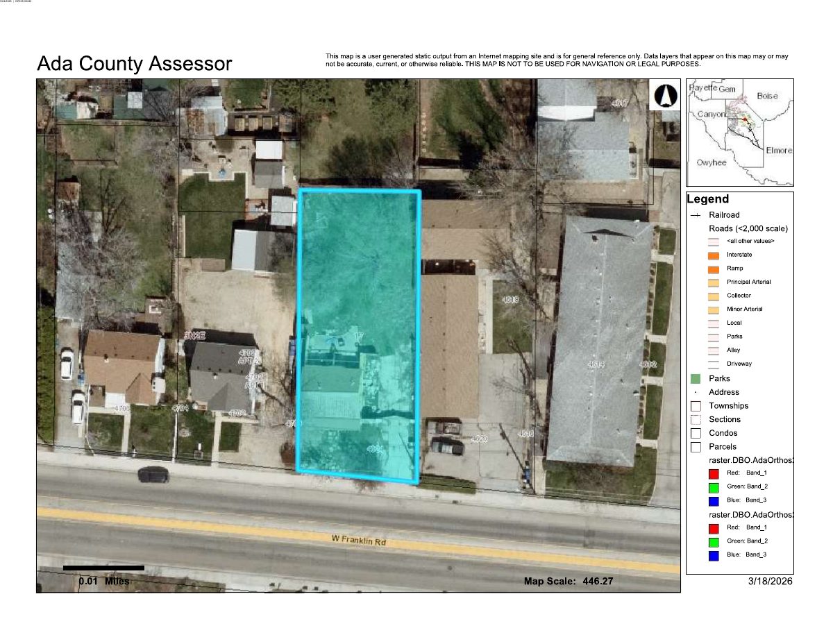Click the second raster layer's Blue Band_3 swatch

coord(714,554)
